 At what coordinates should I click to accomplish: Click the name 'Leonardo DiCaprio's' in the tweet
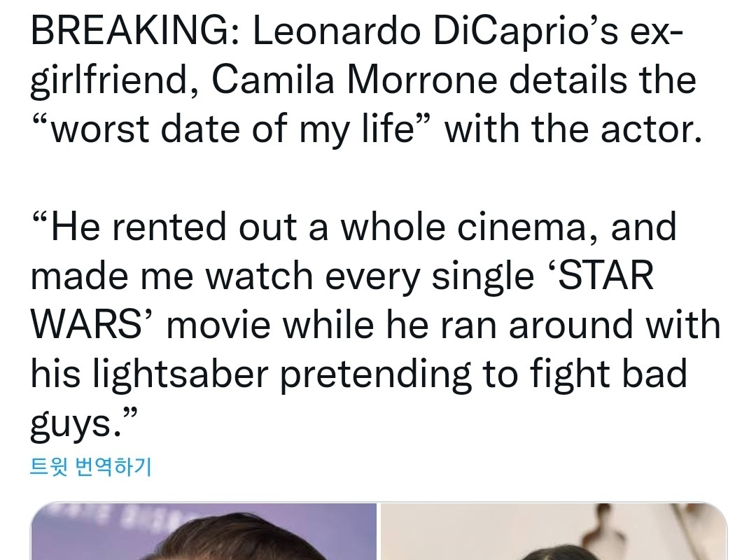pos(435,33)
